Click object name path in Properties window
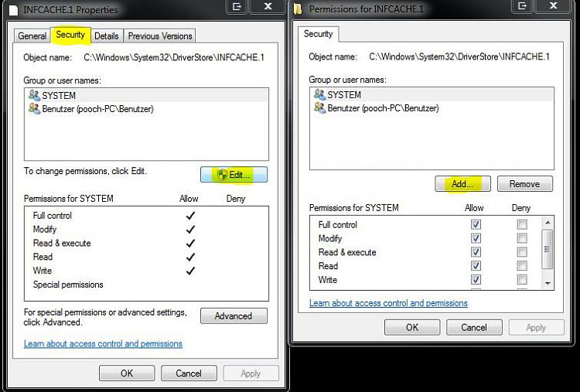580x392 pixels. [x=174, y=57]
